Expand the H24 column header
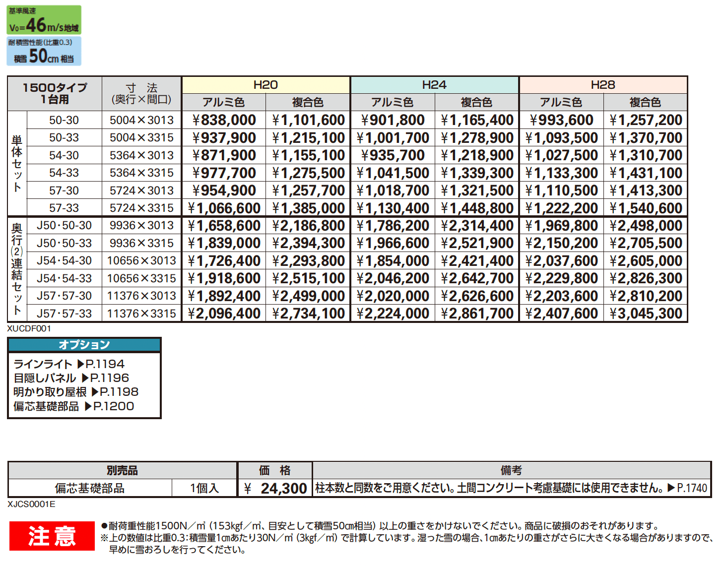The image size is (728, 567). point(434,84)
